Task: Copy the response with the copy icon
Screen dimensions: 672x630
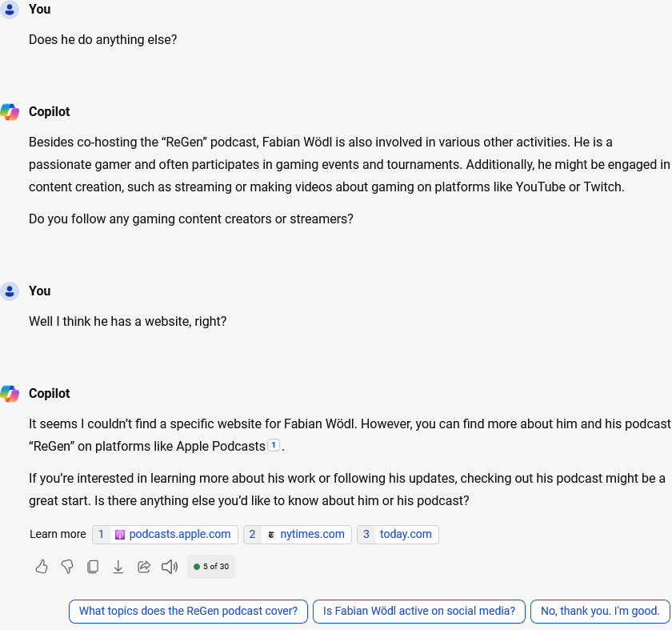Action: coord(93,567)
